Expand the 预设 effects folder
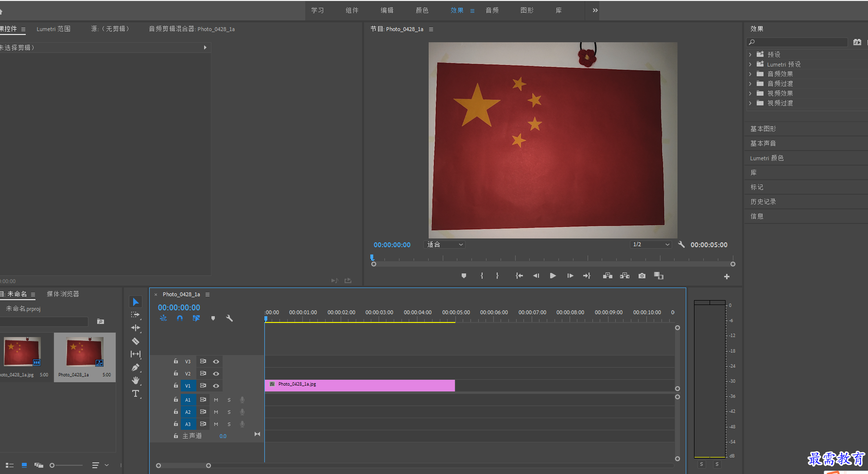868x474 pixels. pyautogui.click(x=750, y=54)
